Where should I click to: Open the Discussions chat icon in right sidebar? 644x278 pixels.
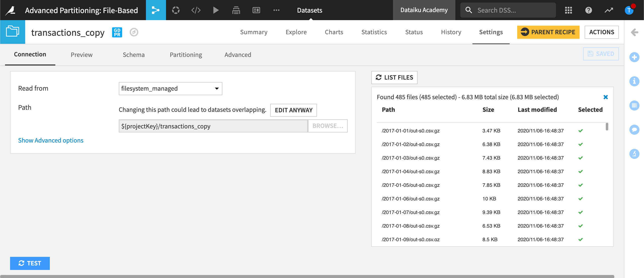(634, 130)
